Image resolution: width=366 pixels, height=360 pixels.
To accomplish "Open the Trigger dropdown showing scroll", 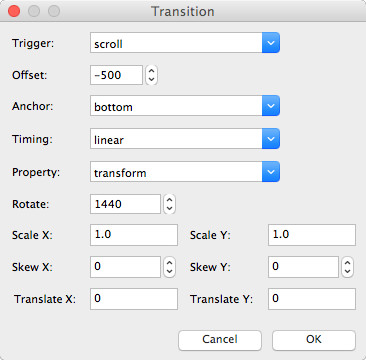I will 185,43.
